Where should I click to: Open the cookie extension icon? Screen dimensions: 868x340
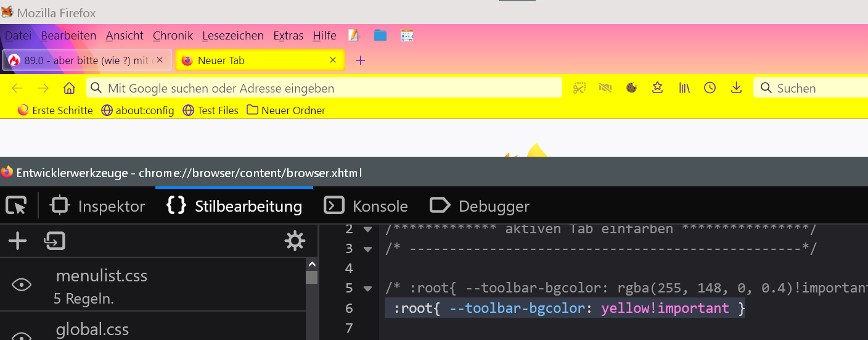(631, 88)
